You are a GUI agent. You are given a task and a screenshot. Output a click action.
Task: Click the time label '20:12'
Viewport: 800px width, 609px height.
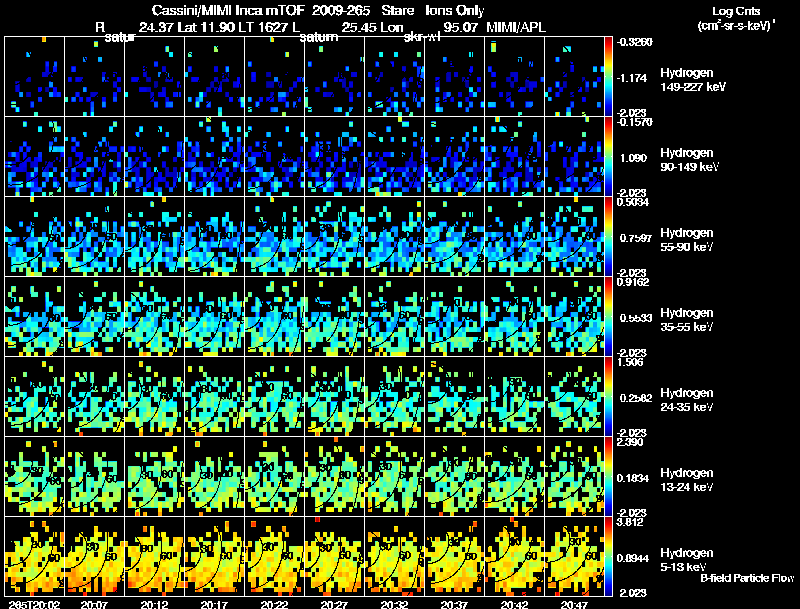[x=155, y=604]
